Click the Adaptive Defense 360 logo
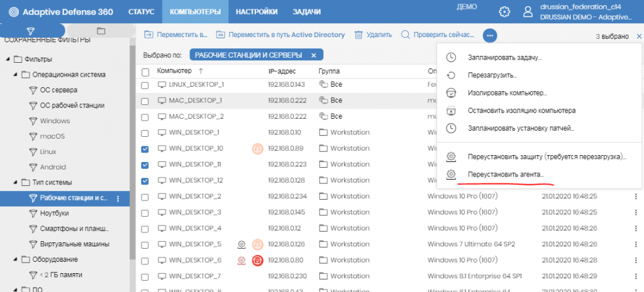Viewport: 644px width, 292px height. coord(61,12)
